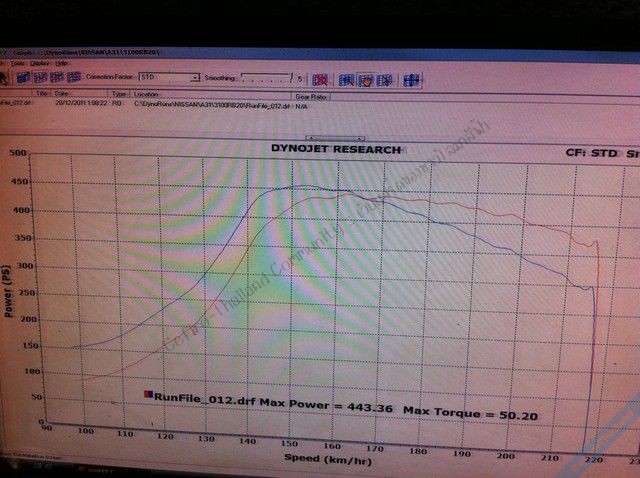Click the hand icon in the toolbar
640x478 pixels.
(x=364, y=79)
